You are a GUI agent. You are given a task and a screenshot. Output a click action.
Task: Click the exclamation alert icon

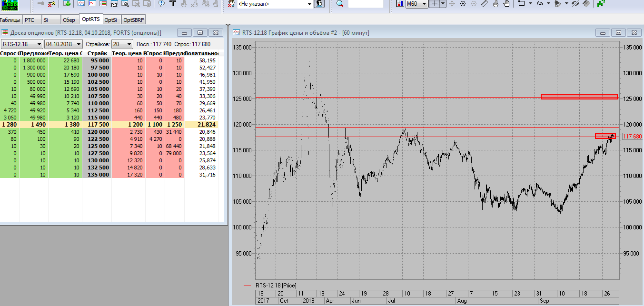161,3
